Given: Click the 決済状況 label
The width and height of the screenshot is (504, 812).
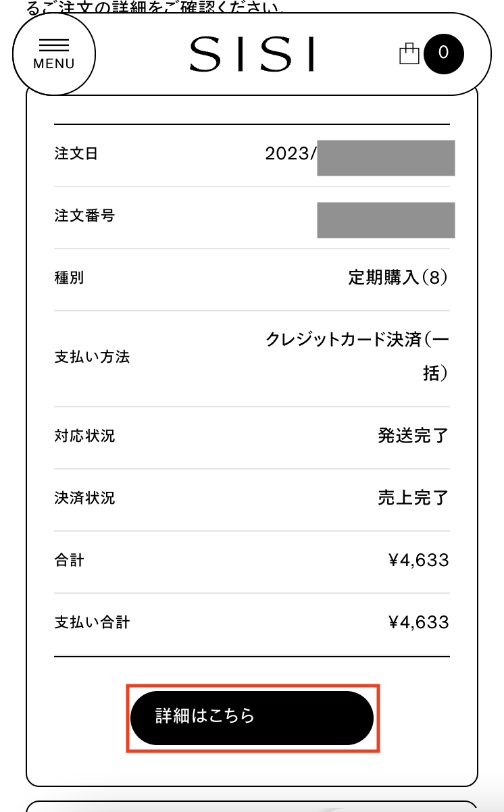Looking at the screenshot, I should 84,498.
